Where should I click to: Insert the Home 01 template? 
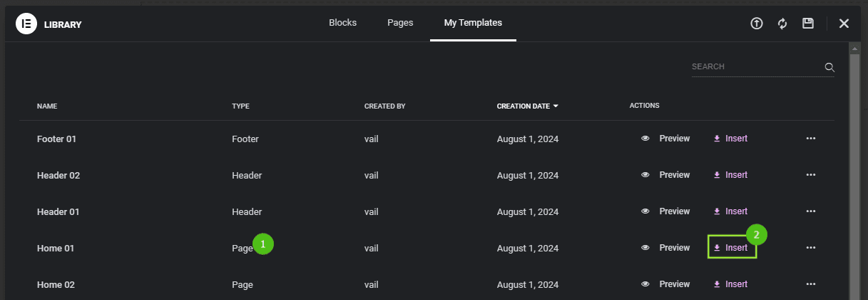coord(731,248)
